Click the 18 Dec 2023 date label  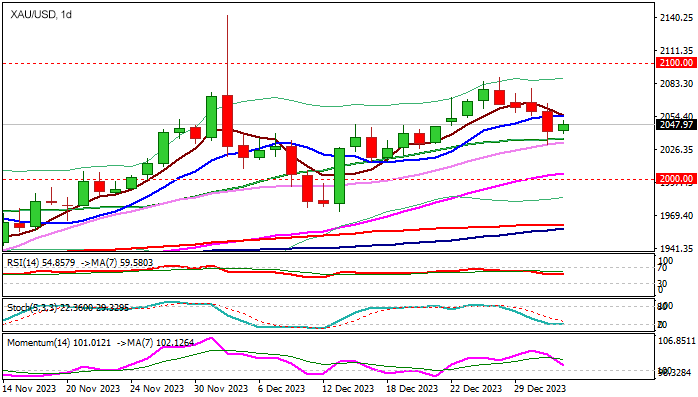414,389
